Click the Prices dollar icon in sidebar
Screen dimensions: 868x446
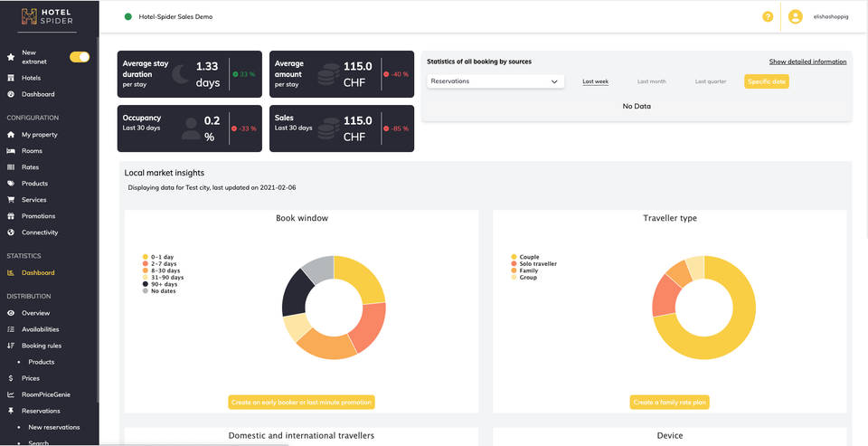pos(11,378)
